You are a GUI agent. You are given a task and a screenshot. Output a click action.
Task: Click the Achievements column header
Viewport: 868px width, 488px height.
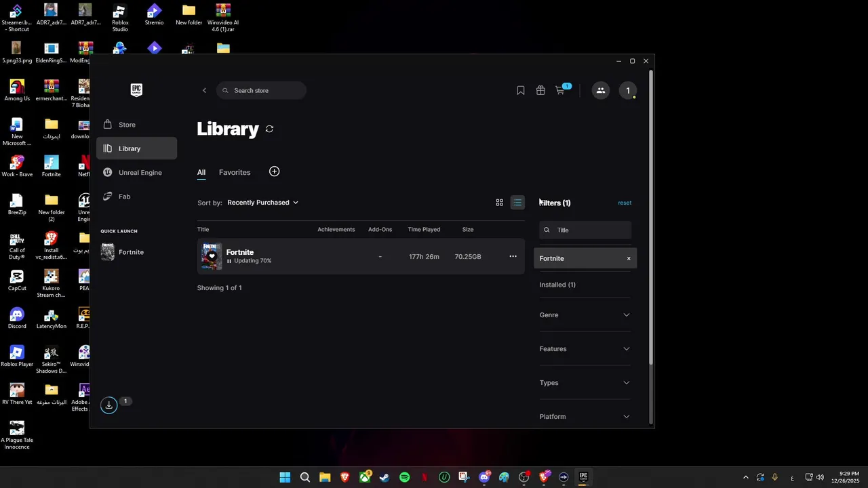click(x=336, y=229)
